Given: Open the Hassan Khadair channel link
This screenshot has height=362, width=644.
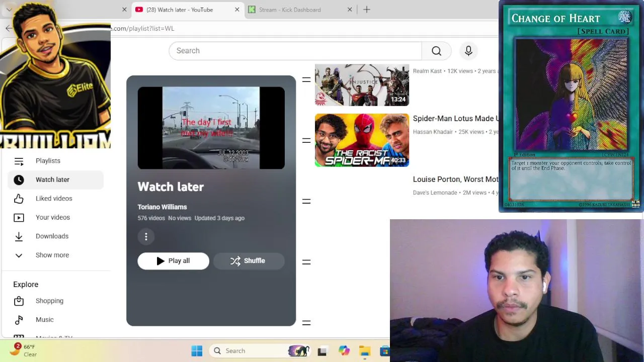Looking at the screenshot, I should click(433, 132).
